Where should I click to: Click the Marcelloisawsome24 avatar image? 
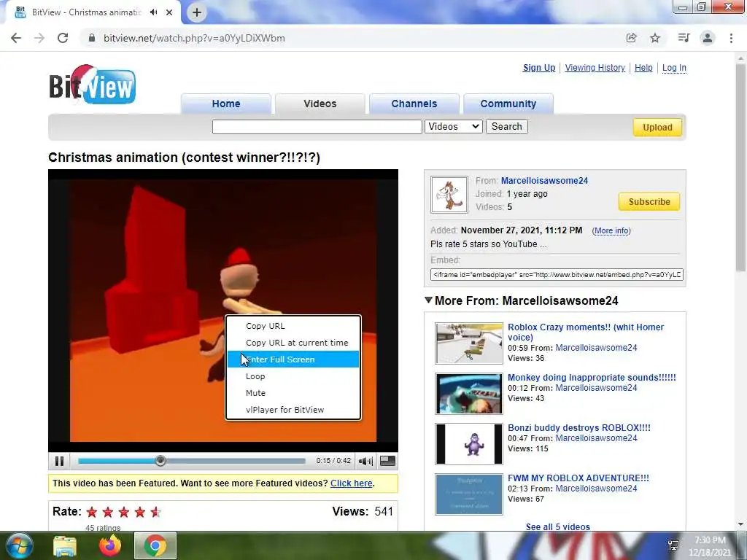(449, 195)
